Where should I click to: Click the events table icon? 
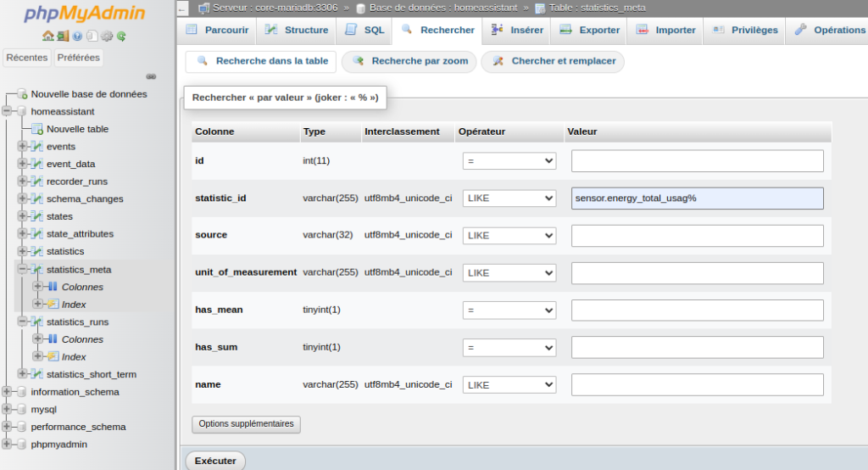point(37,146)
